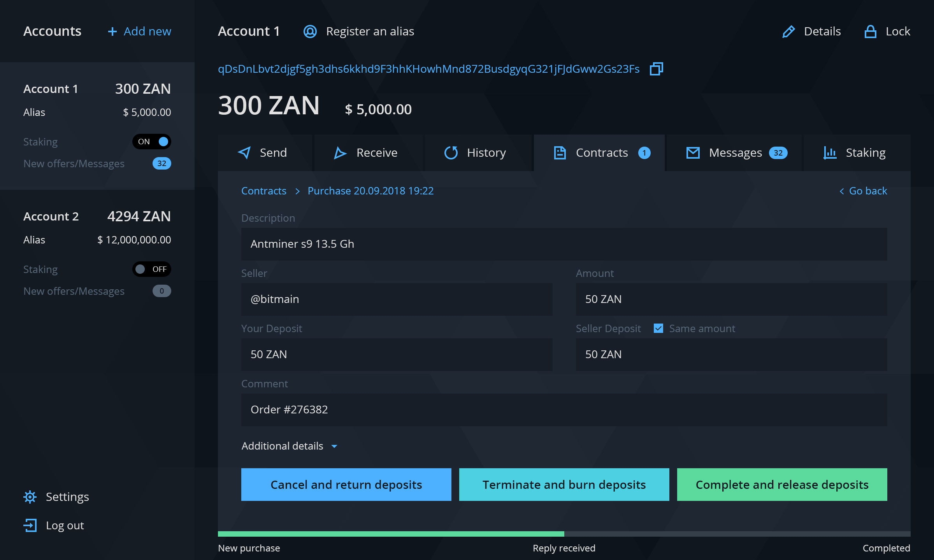
Task: Click the contract progress bar near Reply received
Action: (564, 535)
